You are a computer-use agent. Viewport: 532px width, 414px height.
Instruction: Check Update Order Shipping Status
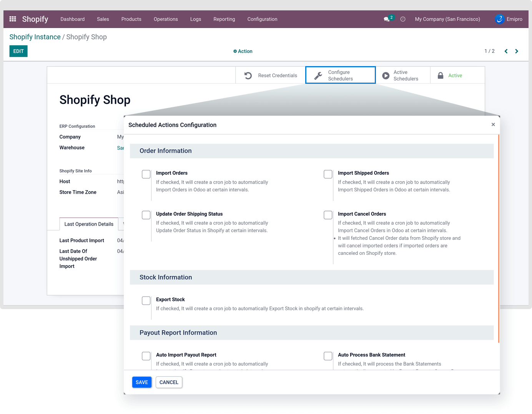[146, 215]
